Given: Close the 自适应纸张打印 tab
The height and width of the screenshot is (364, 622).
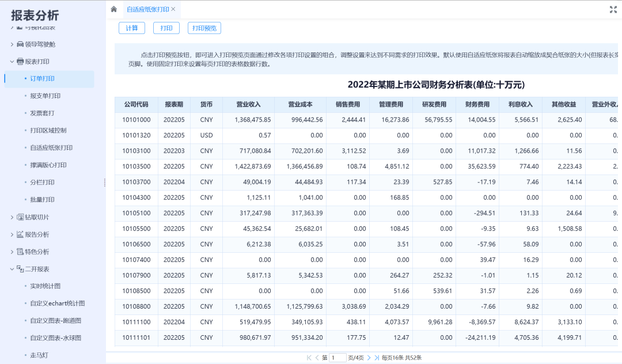Looking at the screenshot, I should tap(173, 9).
